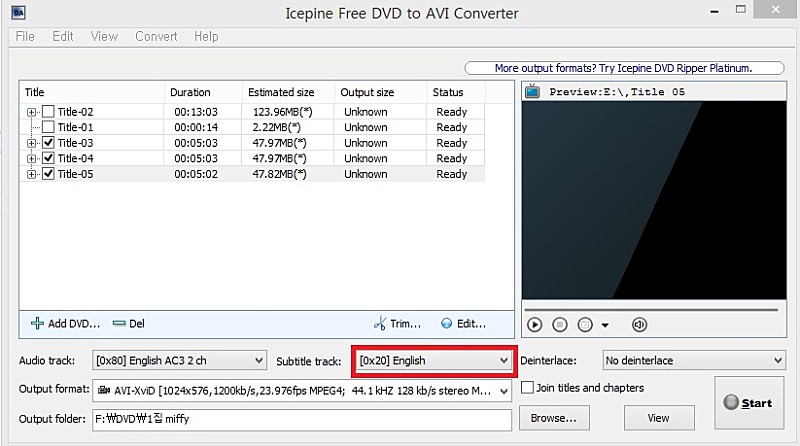Uncheck the Title-05 checkbox
The image size is (800, 446).
coord(48,174)
